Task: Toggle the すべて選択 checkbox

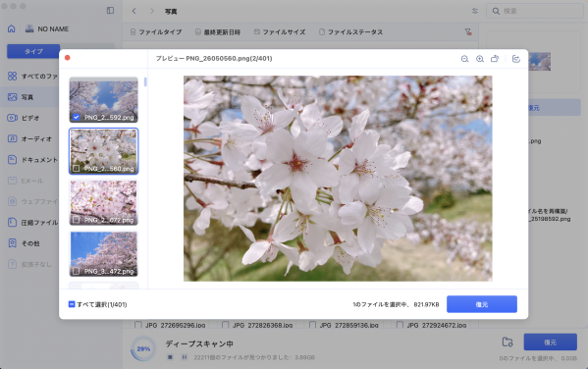Action: 72,304
